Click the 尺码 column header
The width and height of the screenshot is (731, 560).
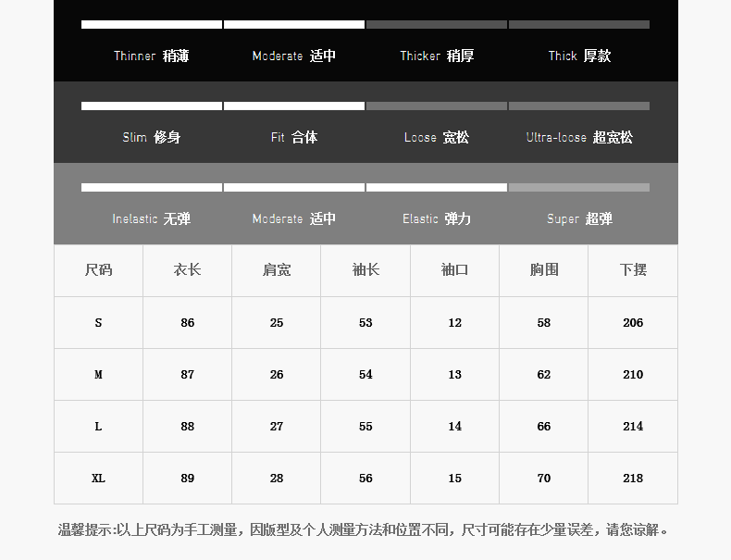pyautogui.click(x=98, y=270)
